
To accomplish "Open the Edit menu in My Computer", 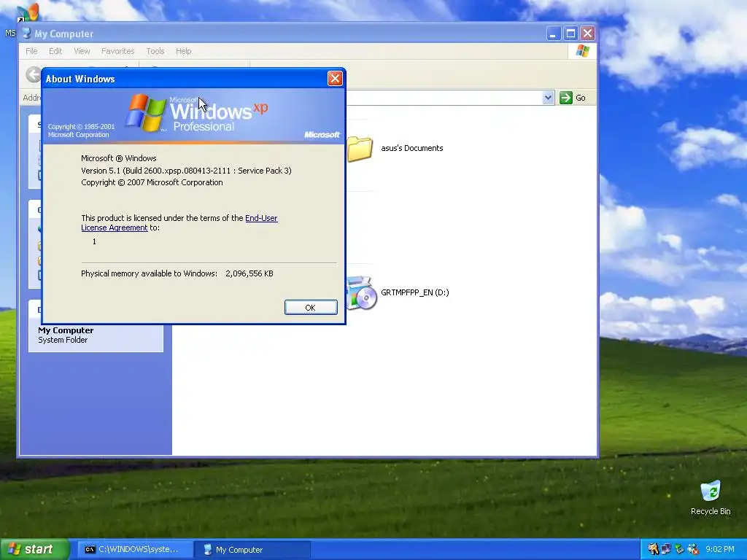I will coord(55,51).
